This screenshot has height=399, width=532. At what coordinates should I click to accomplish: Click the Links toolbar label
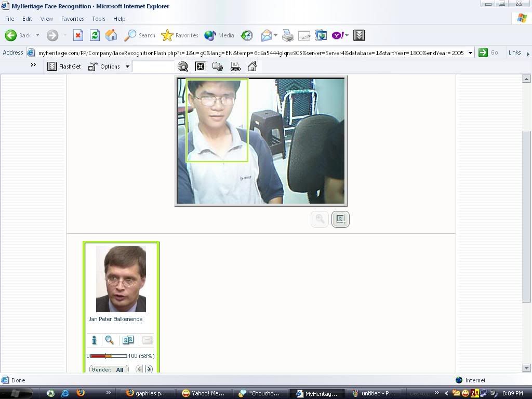click(x=514, y=52)
